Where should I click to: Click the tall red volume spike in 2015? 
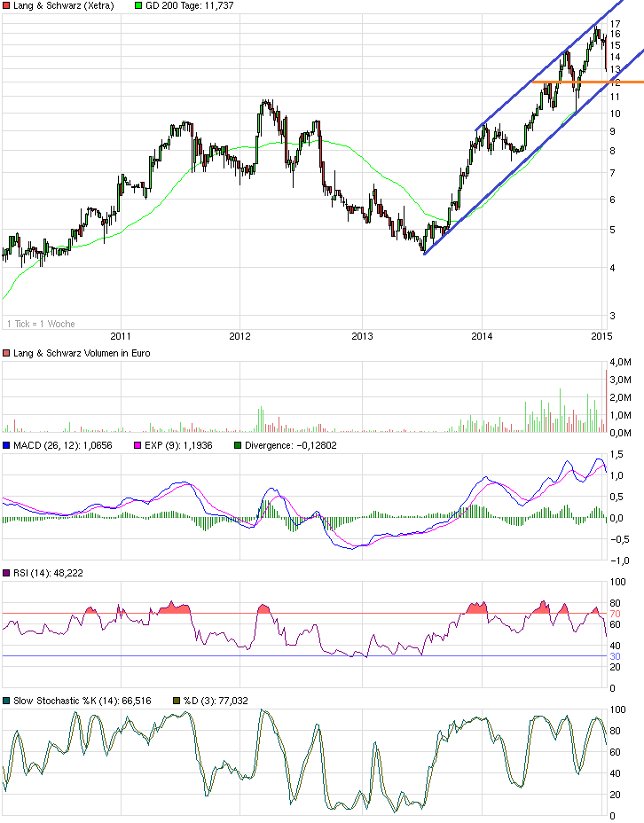pos(606,401)
